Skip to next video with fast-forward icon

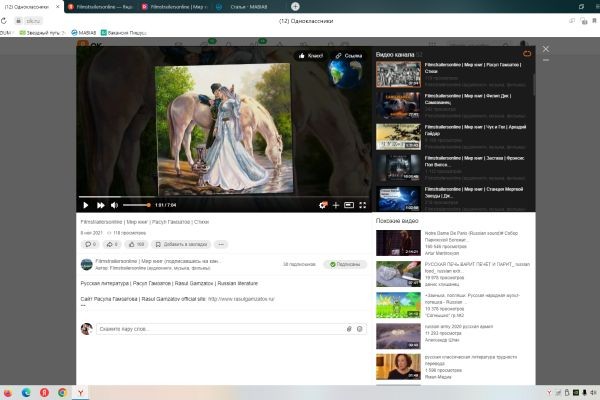[x=101, y=206]
